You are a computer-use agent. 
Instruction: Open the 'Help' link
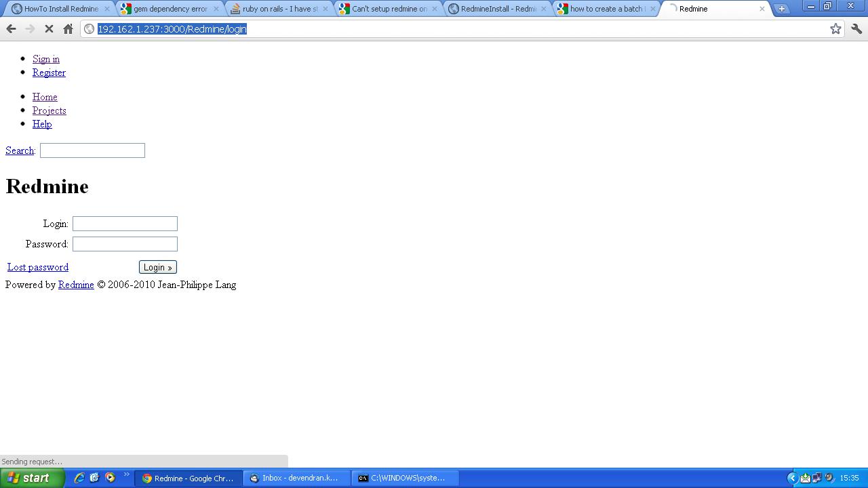pos(42,124)
